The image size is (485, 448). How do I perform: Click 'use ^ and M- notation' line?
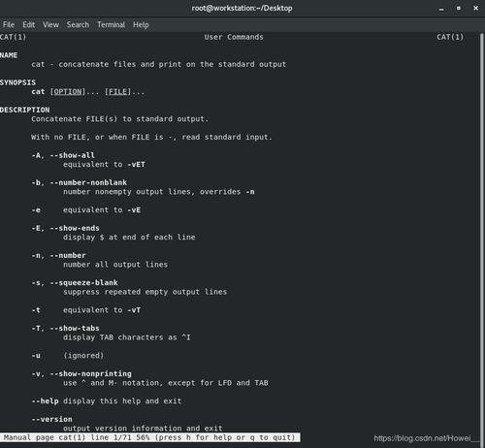pyautogui.click(x=166, y=383)
